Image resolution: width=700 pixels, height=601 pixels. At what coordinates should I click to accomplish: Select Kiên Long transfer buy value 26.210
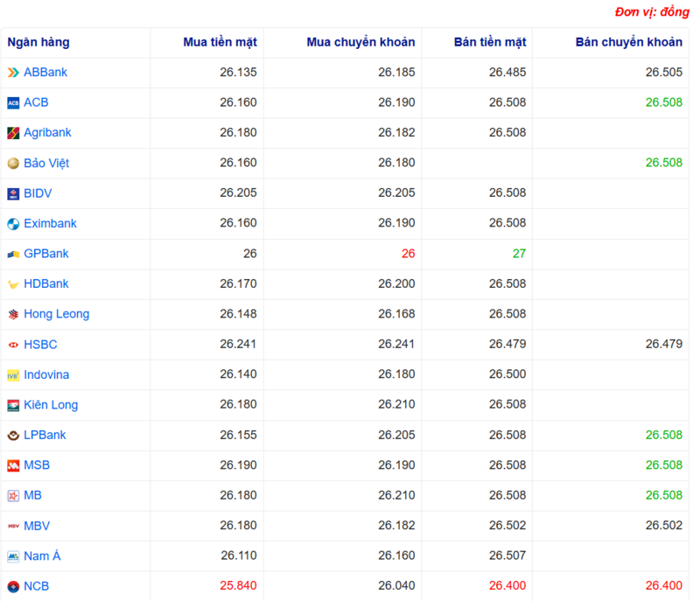[x=397, y=404]
